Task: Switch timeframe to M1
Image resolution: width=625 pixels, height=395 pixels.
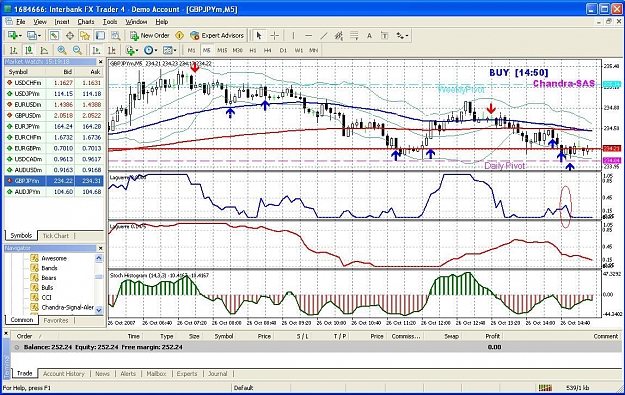Action: tap(191, 50)
